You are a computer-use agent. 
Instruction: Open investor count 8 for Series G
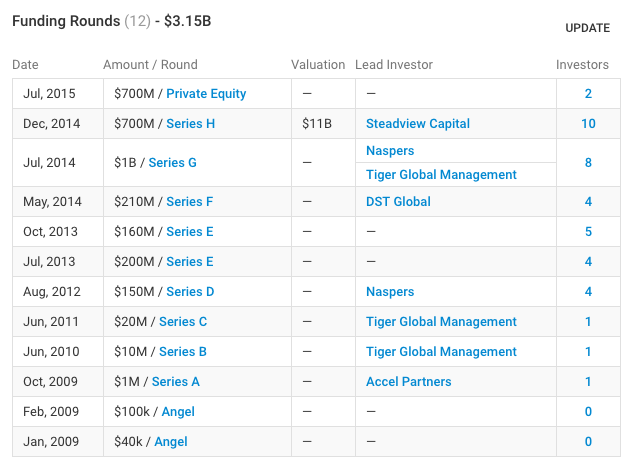tap(588, 163)
